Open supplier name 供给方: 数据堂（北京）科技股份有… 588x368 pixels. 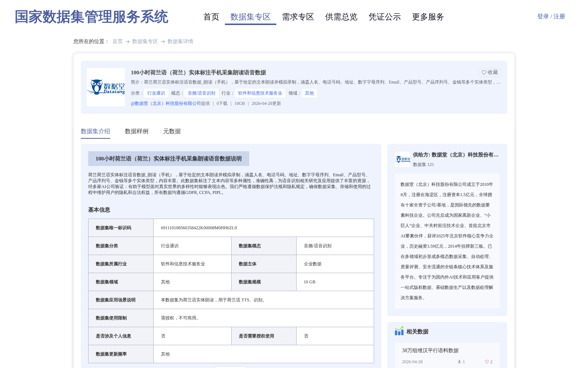click(456, 155)
